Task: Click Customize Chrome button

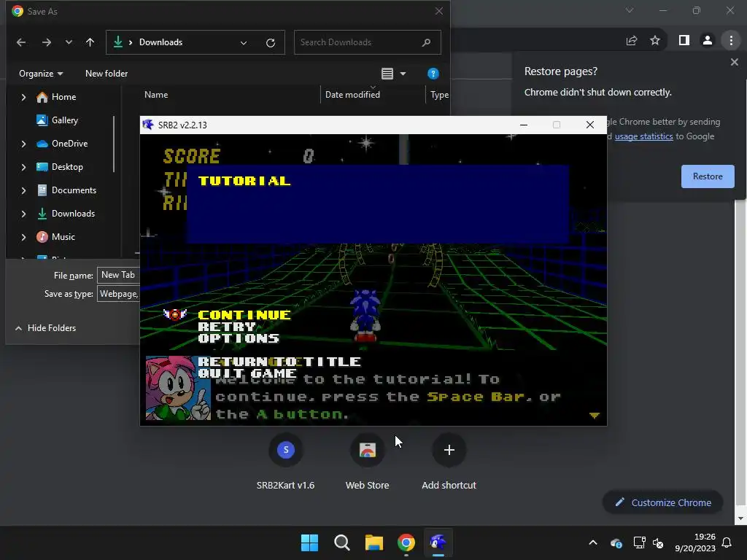Action: tap(663, 502)
